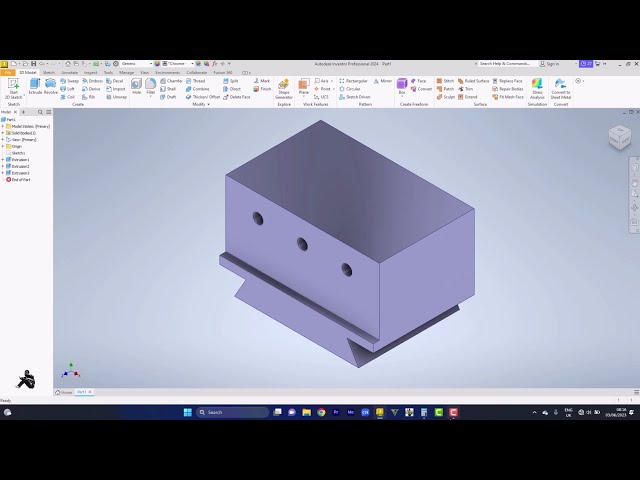Switch to the View ribbon tab
640x480 pixels.
[144, 73]
